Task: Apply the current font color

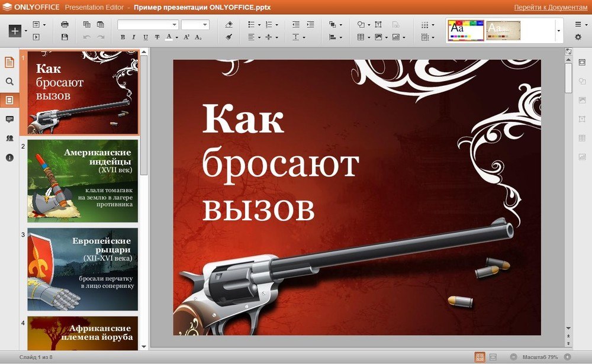Action: (x=169, y=37)
